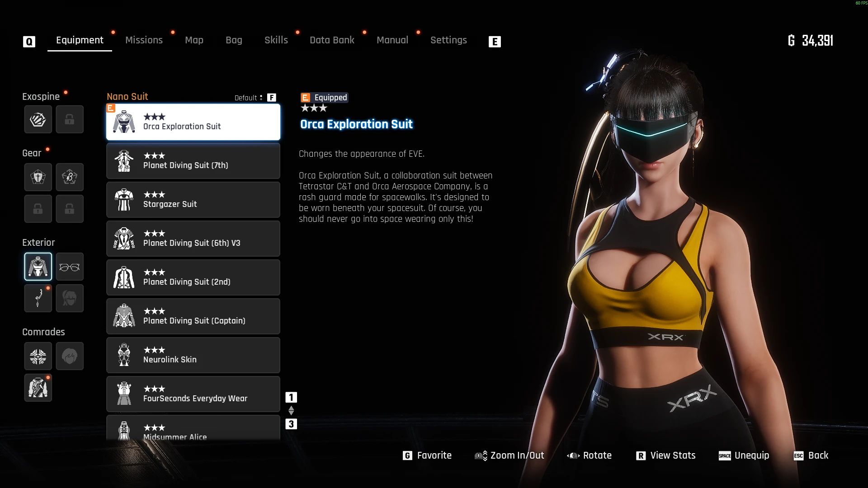Screen dimensions: 868x488
Task: Click the Favorite button
Action: 427,455
